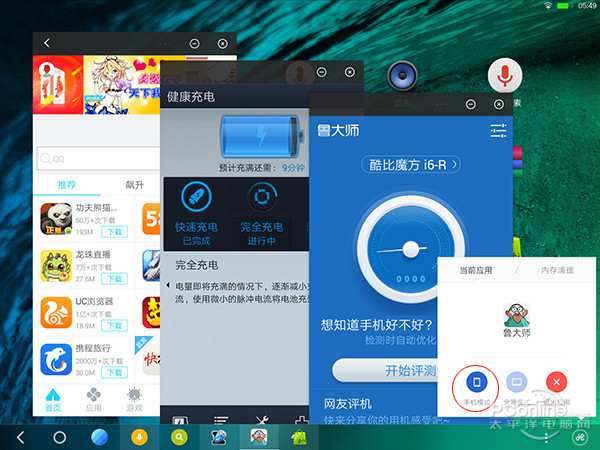Screen dimensions: 600x450
Task: Click the 05:49 clock
Action: coord(587,5)
